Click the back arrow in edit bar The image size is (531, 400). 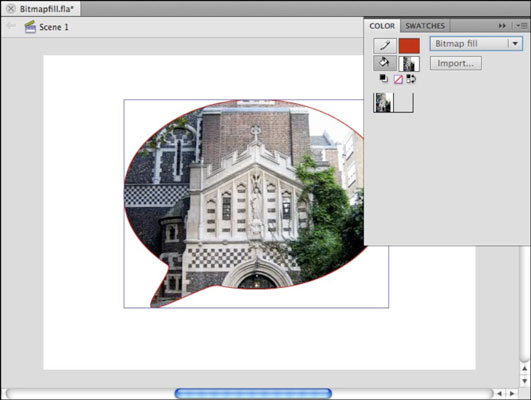tap(11, 25)
